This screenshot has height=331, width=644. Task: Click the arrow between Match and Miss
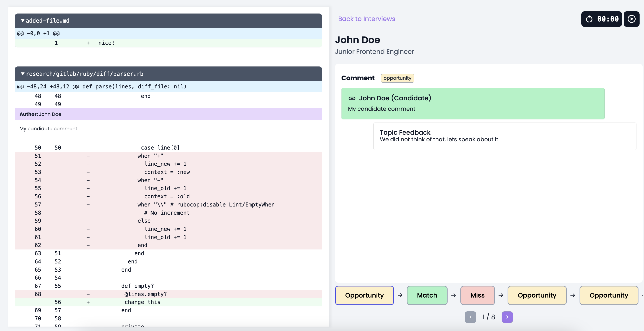454,295
